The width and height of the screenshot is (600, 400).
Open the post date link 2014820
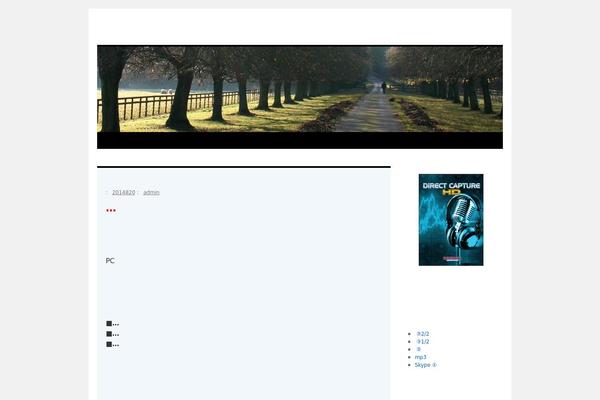pyautogui.click(x=124, y=193)
